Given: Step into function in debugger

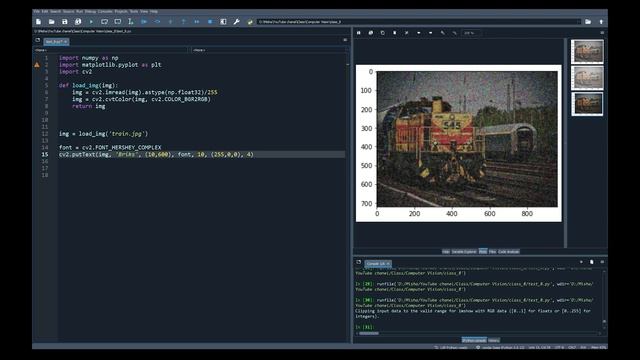Looking at the screenshot, I should coord(170,22).
